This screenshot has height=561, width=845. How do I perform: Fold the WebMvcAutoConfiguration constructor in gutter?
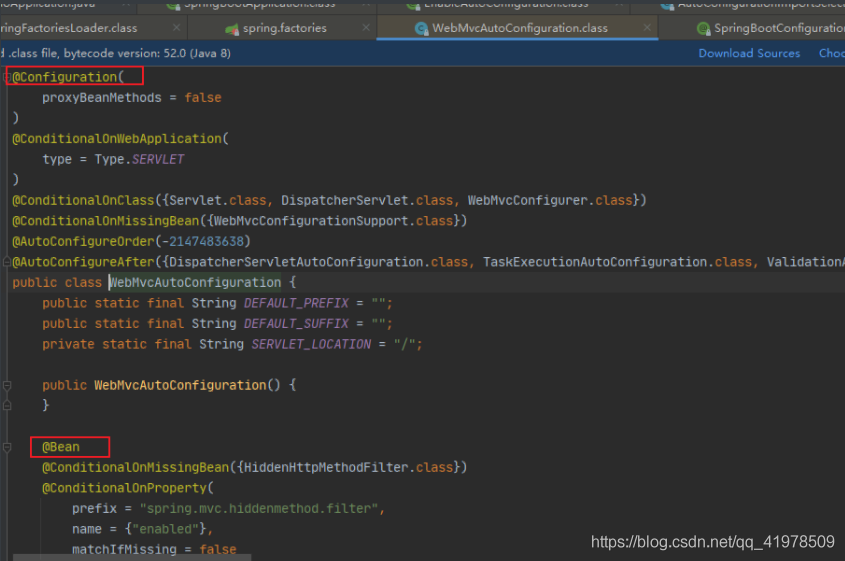7,385
